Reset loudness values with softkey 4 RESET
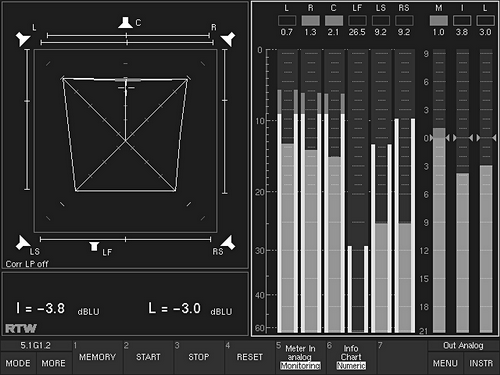Image resolution: width=500 pixels, height=375 pixels. (250, 357)
